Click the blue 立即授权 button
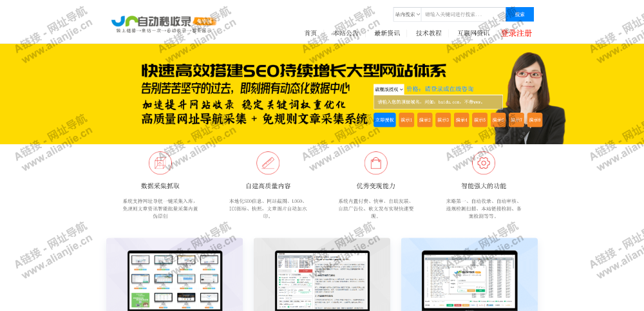 tap(384, 120)
